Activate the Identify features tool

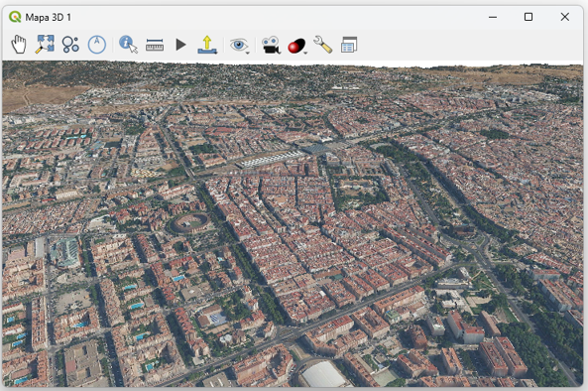(128, 45)
